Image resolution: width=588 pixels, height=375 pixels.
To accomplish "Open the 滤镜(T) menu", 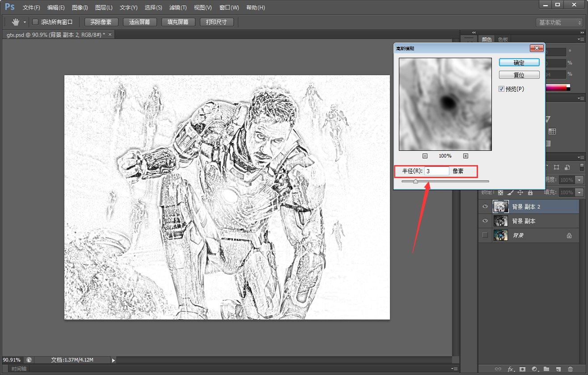I will pos(178,8).
